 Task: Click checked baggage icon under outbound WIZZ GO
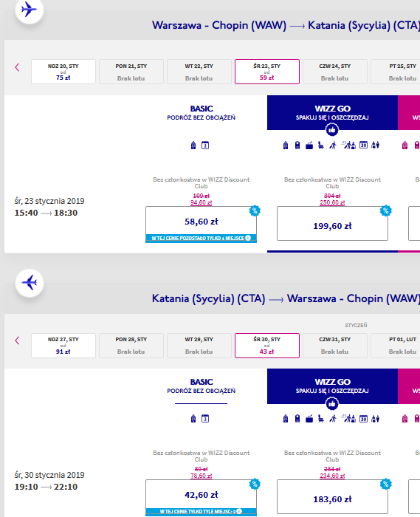[x=309, y=145]
